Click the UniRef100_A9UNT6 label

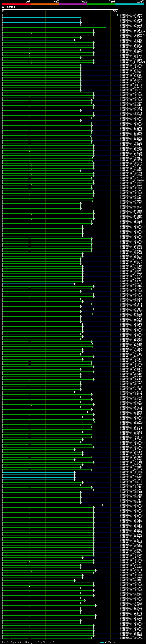pos(131,113)
